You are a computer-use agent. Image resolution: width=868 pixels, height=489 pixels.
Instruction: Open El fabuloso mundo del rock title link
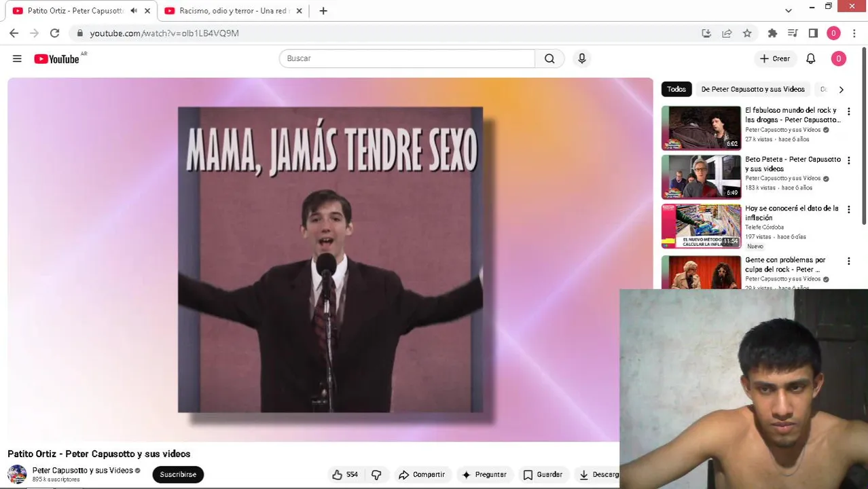pyautogui.click(x=793, y=115)
